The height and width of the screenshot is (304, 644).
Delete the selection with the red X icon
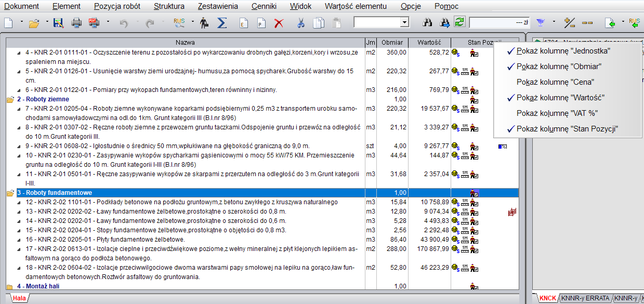(x=279, y=23)
